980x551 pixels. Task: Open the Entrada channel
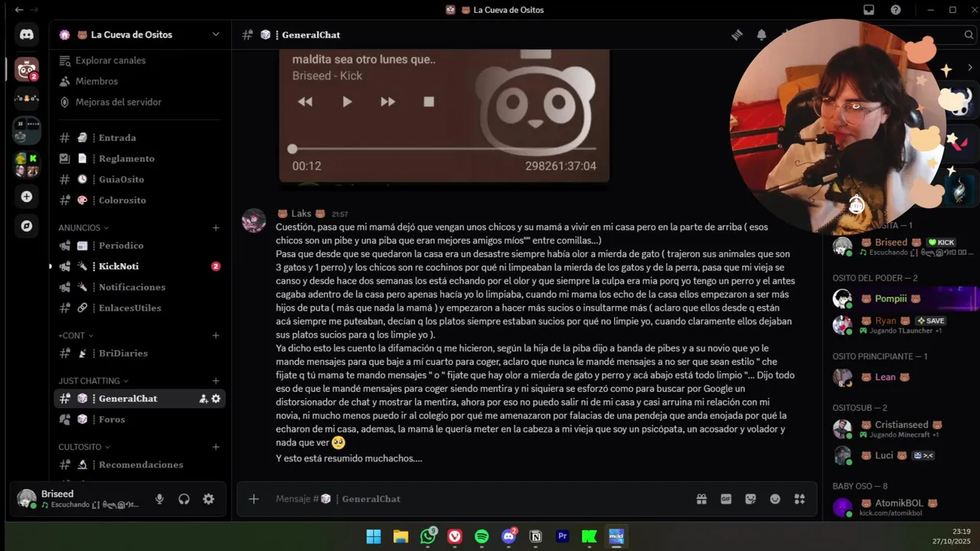tap(139, 138)
